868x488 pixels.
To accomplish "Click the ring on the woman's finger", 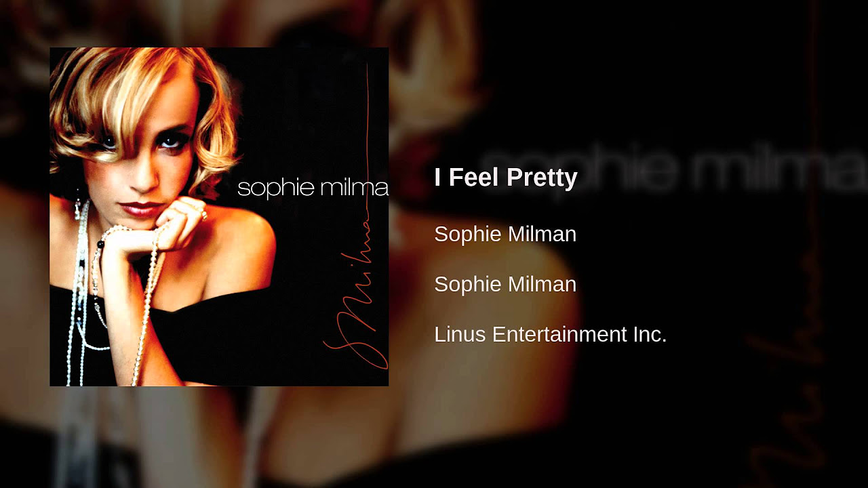I will (x=203, y=216).
